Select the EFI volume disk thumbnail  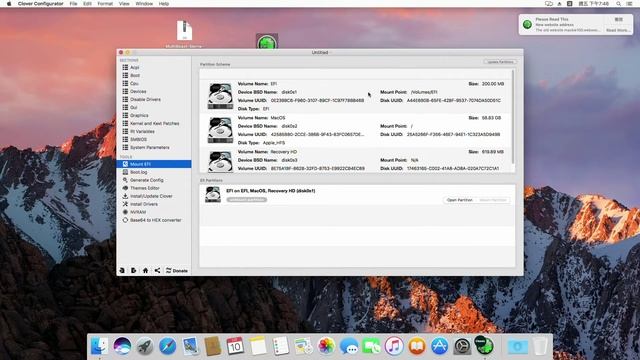(x=220, y=96)
